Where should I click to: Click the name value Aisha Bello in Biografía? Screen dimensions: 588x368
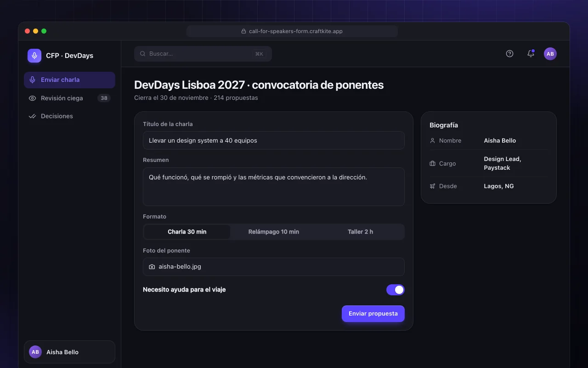click(500, 141)
